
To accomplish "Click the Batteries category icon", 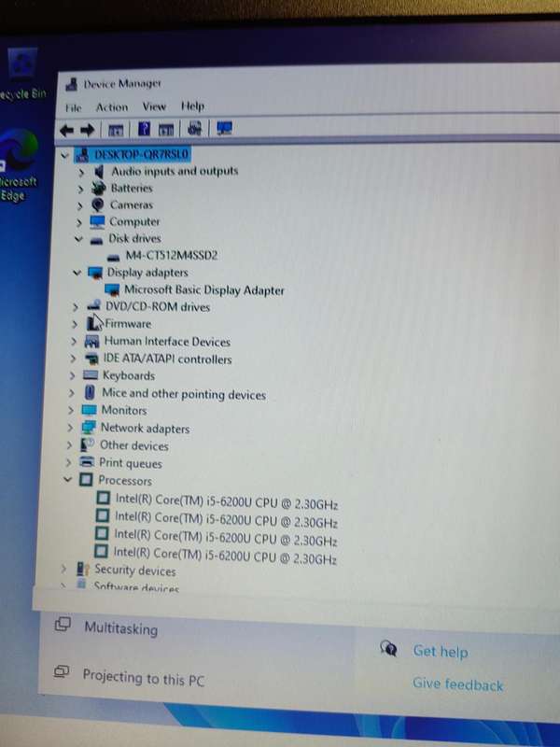I will tap(98, 188).
